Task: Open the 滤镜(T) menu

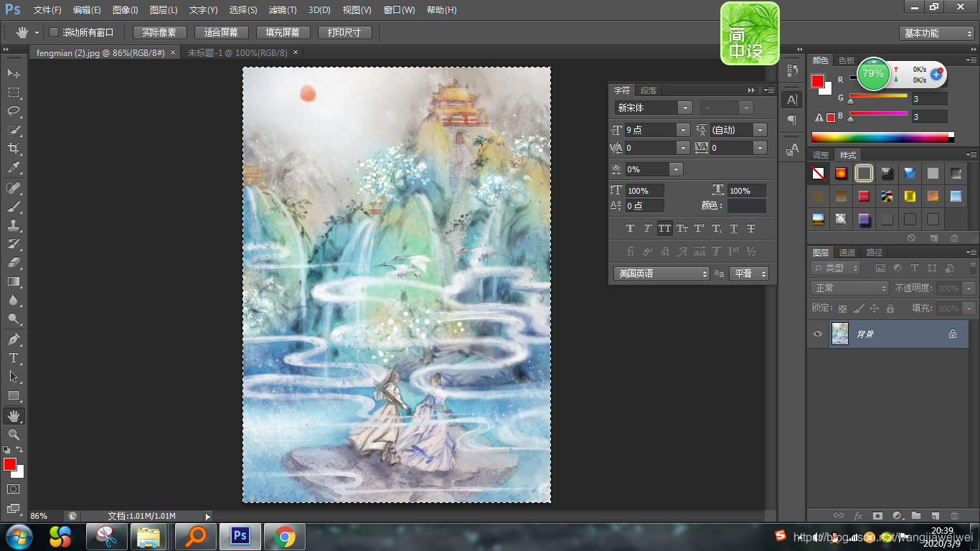Action: [x=282, y=10]
